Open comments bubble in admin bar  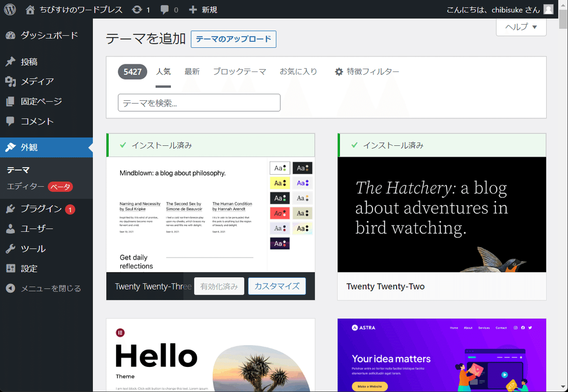(165, 9)
